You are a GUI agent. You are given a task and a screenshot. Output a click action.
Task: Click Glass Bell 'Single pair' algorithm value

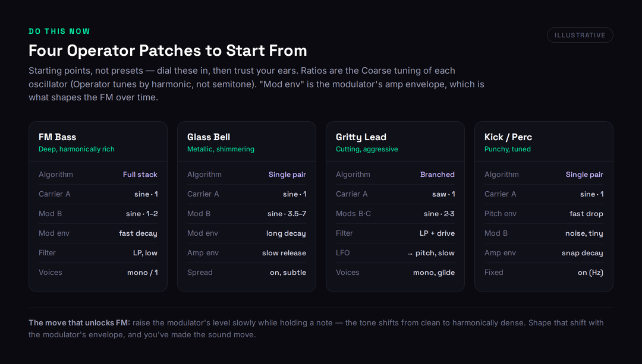point(287,175)
